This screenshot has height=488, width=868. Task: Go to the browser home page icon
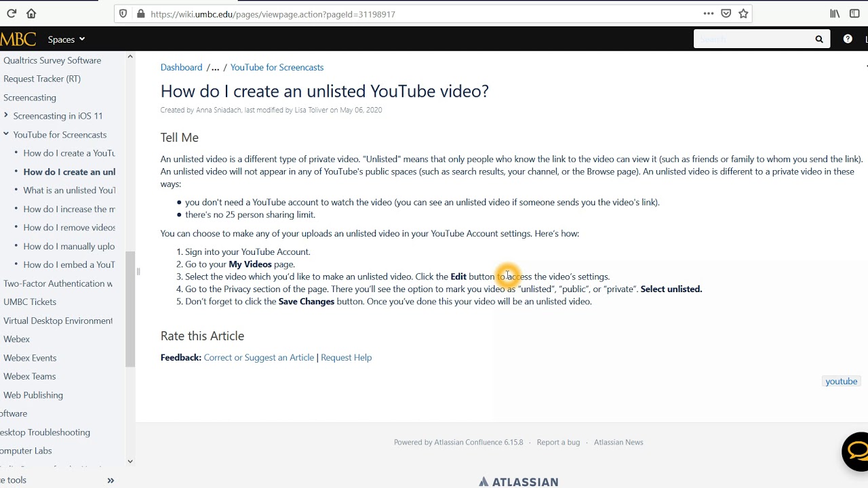[31, 14]
